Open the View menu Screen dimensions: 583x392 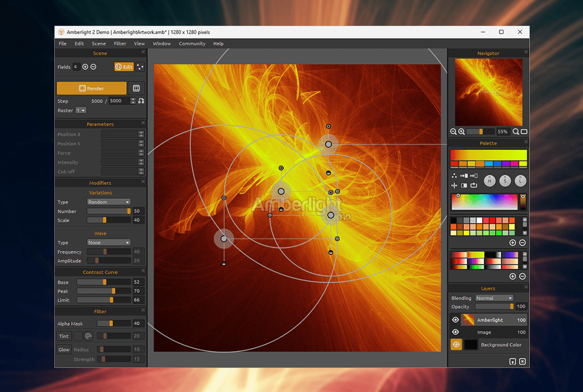(140, 44)
